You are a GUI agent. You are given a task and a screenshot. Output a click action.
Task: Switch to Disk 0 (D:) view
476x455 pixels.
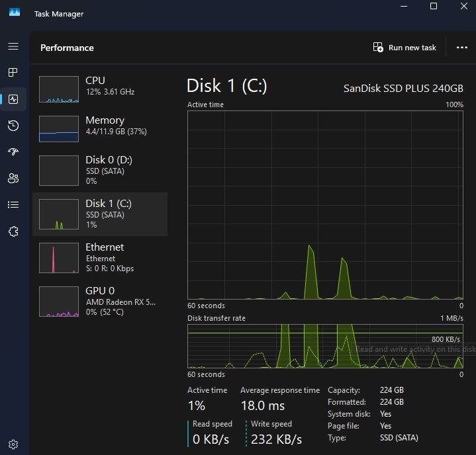tap(100, 170)
